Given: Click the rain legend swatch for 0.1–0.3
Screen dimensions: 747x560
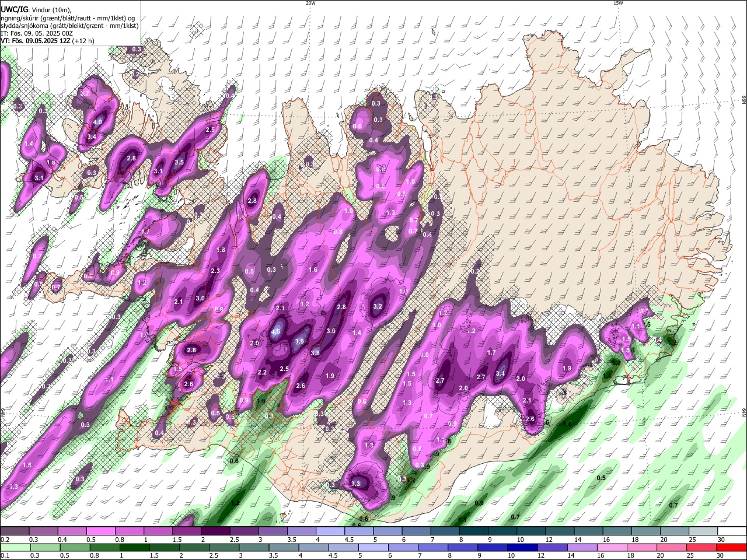Looking at the screenshot, I should [15, 548].
